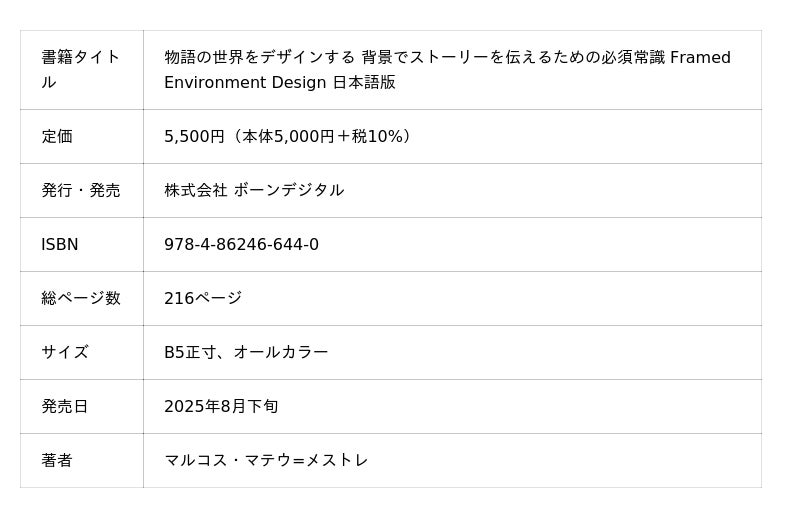Screen dimensions: 800x518
Task: Click the ル character under 書籍タイト
Action: click(49, 82)
